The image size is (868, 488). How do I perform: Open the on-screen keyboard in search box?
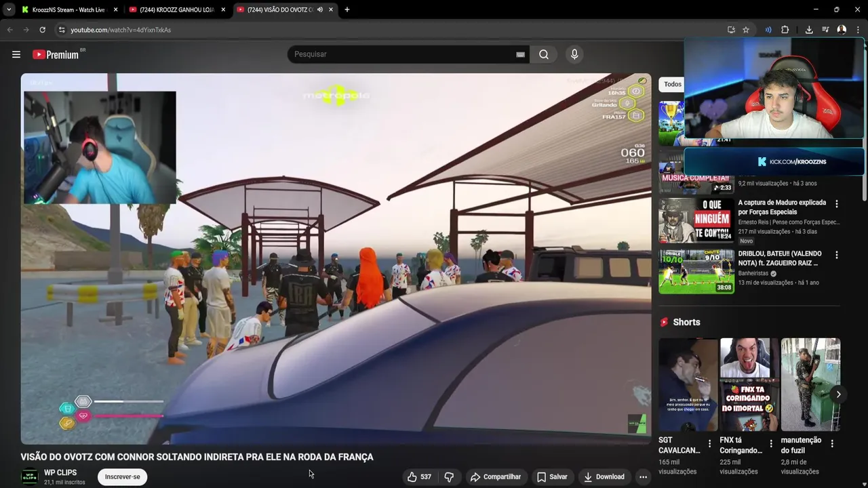[520, 55]
